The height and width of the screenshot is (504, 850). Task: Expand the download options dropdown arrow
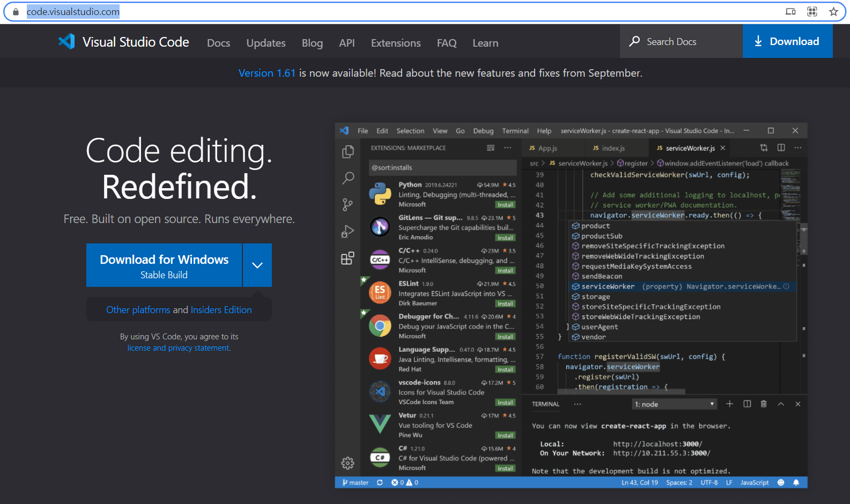pyautogui.click(x=257, y=265)
